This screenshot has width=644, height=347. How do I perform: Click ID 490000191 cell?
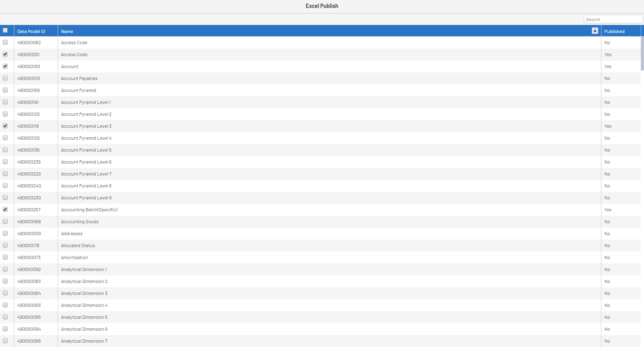(x=28, y=102)
